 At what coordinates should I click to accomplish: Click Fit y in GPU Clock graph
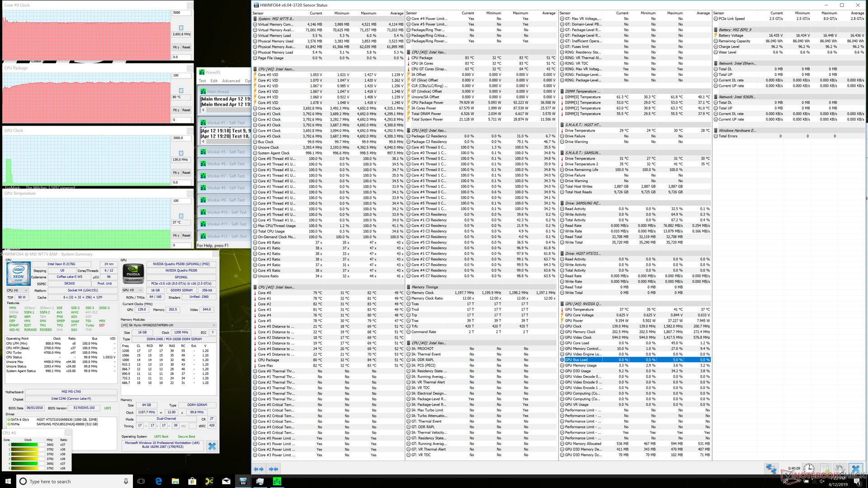[x=176, y=173]
